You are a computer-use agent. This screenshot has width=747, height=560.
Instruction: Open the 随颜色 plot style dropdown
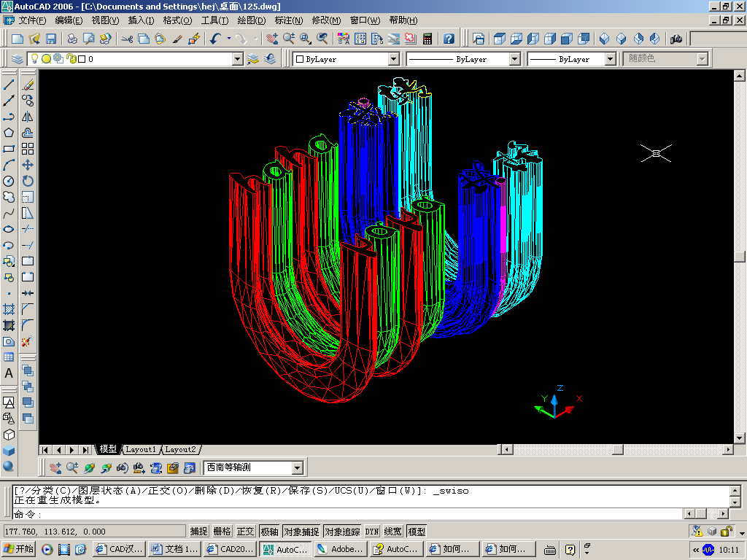[702, 59]
